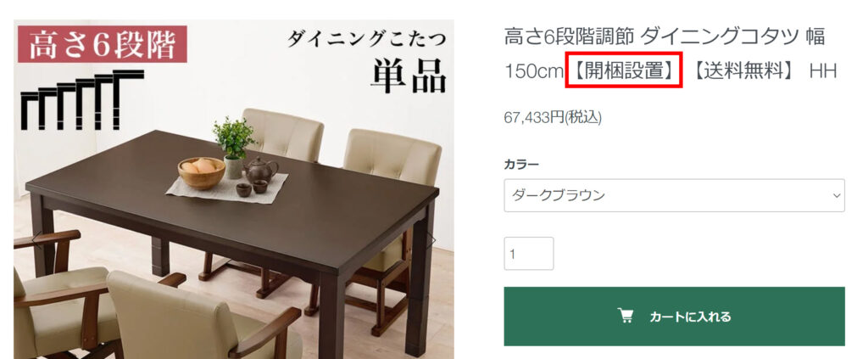
Task: Click the dark brown table top in photo
Action: click(x=232, y=210)
